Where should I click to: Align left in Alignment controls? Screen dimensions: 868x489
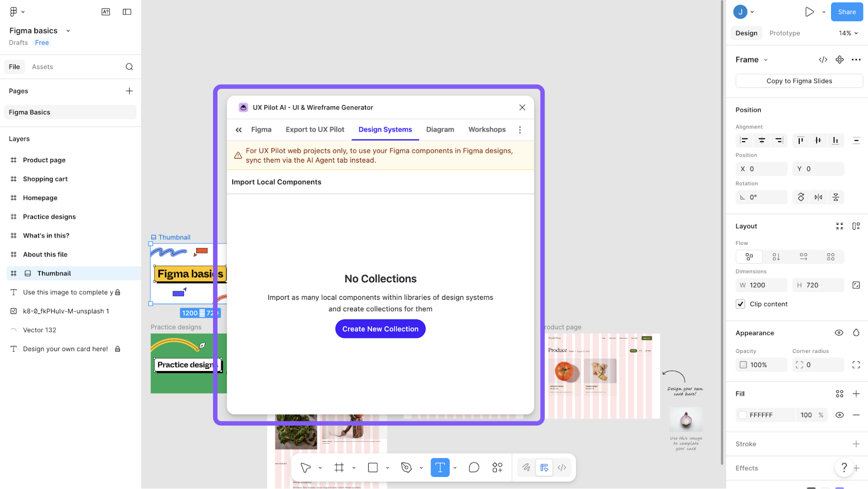pos(744,141)
